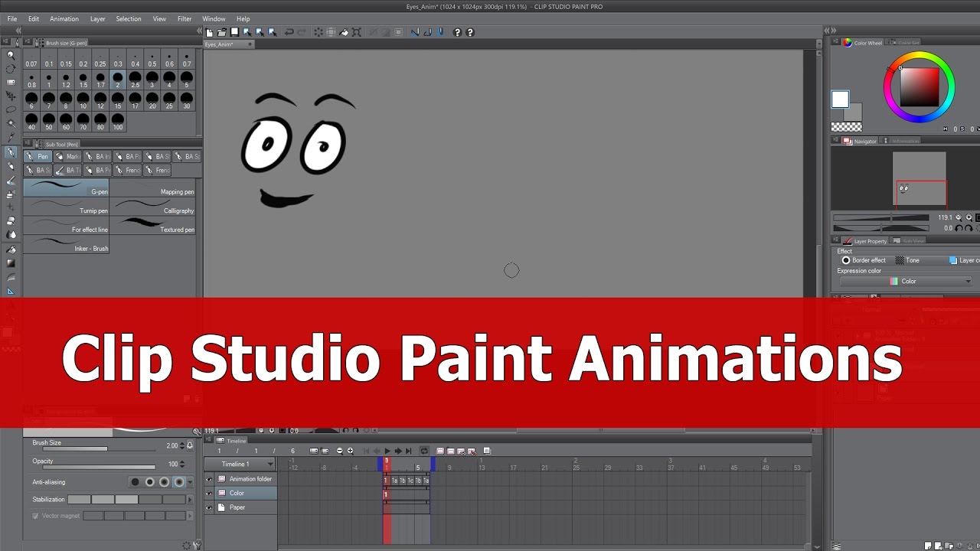Select the Mapping pen sub tool
980x551 pixels.
[x=152, y=187]
